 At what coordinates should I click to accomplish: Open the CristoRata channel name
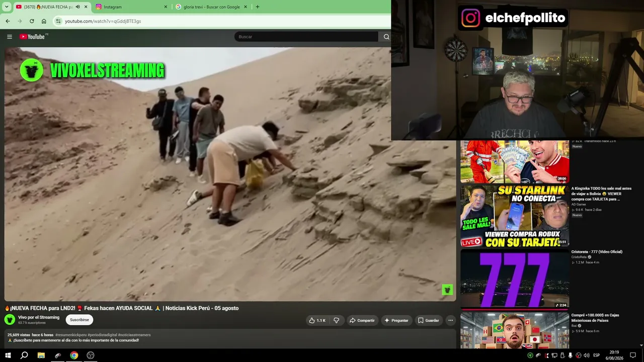tap(579, 257)
